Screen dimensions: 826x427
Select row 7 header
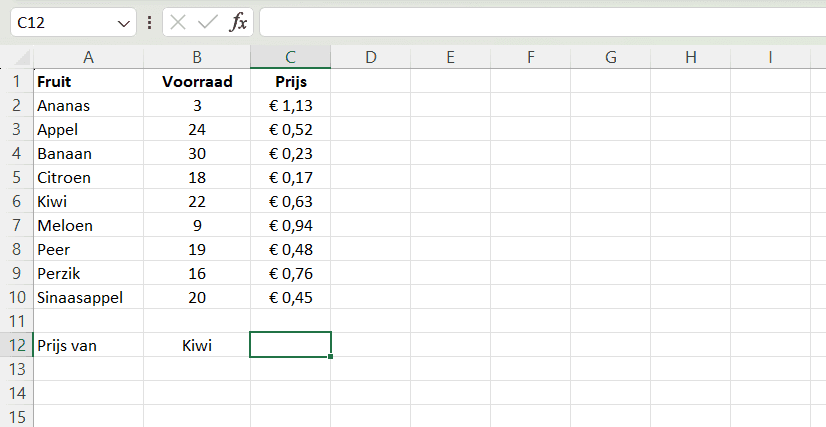[16, 225]
